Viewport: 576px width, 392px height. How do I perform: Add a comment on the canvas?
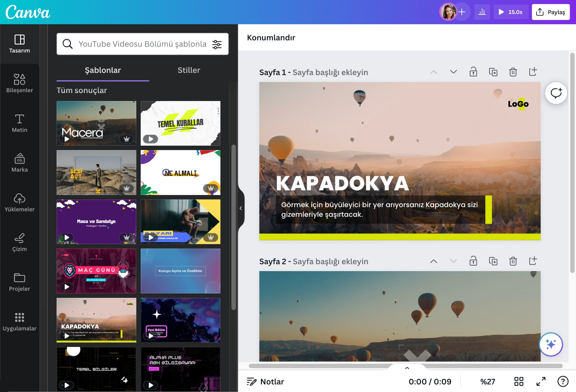point(556,93)
